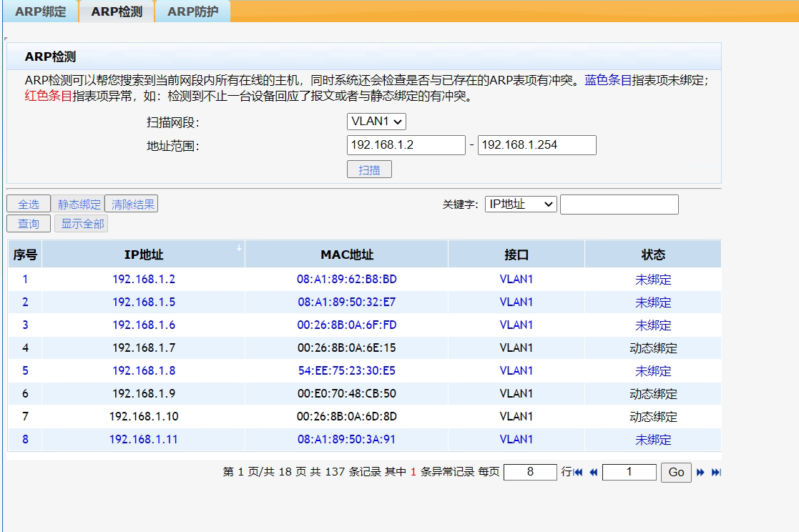This screenshot has width=799, height=532.
Task: Select the ARP检测 tab
Action: (117, 11)
